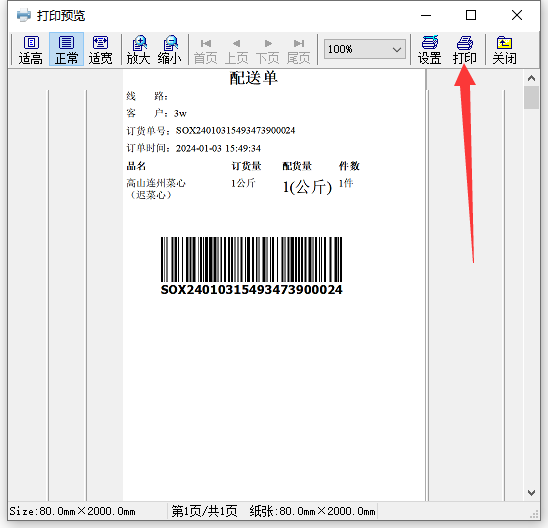Click the 打印 print button

465,50
